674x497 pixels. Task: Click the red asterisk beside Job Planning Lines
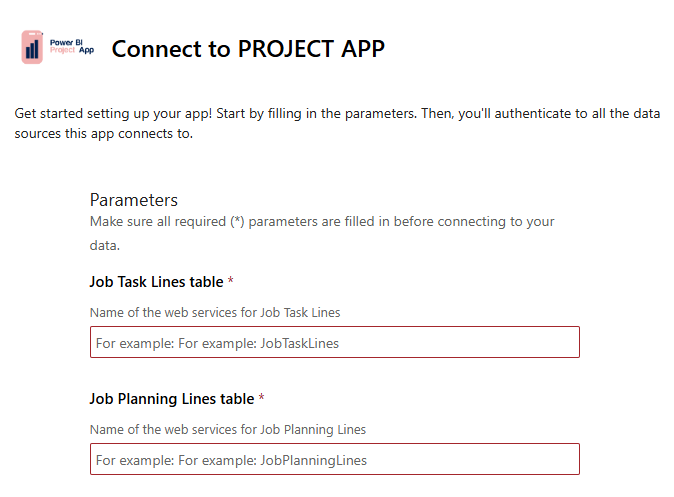[x=261, y=398]
